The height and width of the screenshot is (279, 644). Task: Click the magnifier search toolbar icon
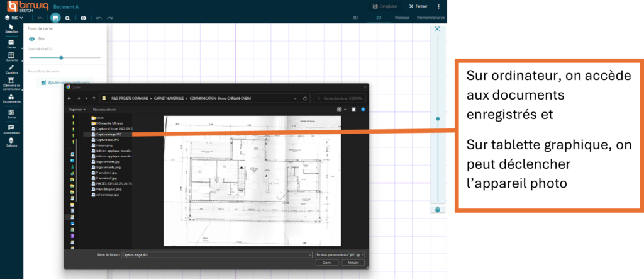coord(68,18)
